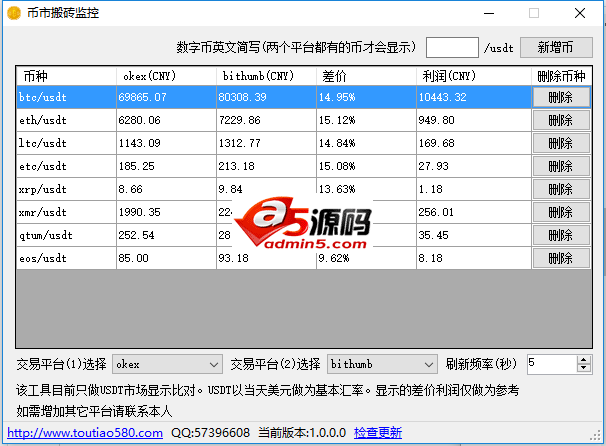Click okex price 6280.06
Image resolution: width=606 pixels, height=446 pixels.
[x=166, y=120]
